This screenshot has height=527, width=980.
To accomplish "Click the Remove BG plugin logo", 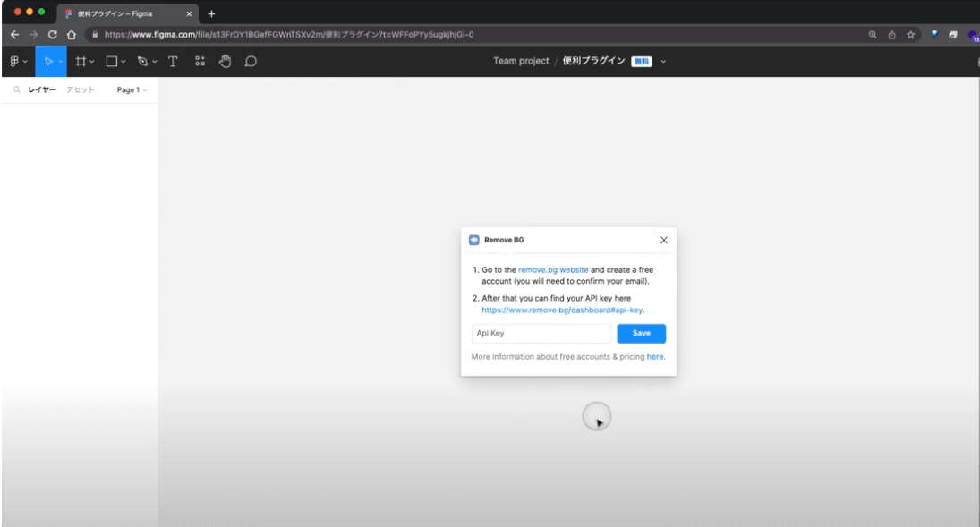I will point(473,240).
